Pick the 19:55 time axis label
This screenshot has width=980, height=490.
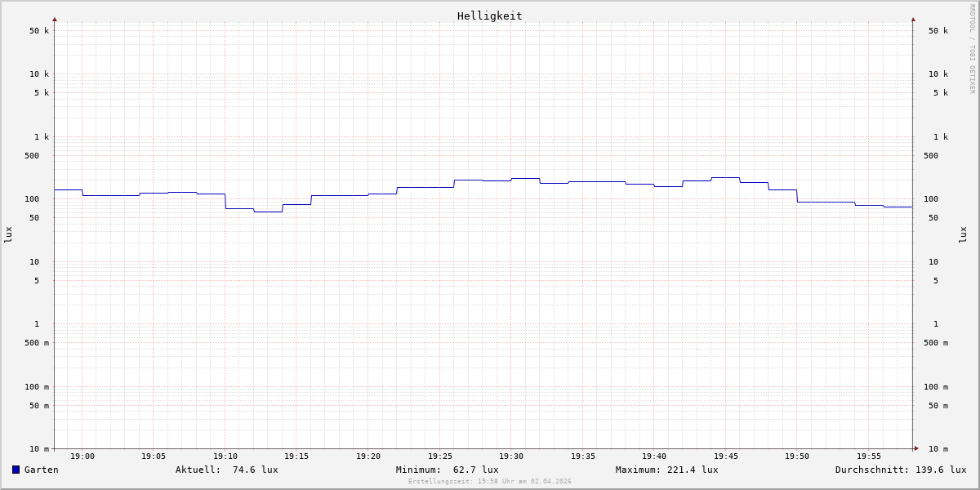click(869, 457)
